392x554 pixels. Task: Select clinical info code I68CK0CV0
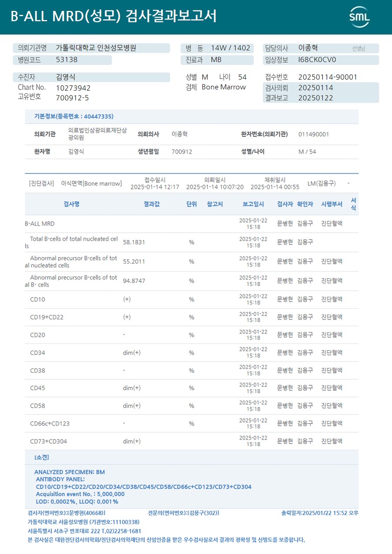pyautogui.click(x=317, y=60)
